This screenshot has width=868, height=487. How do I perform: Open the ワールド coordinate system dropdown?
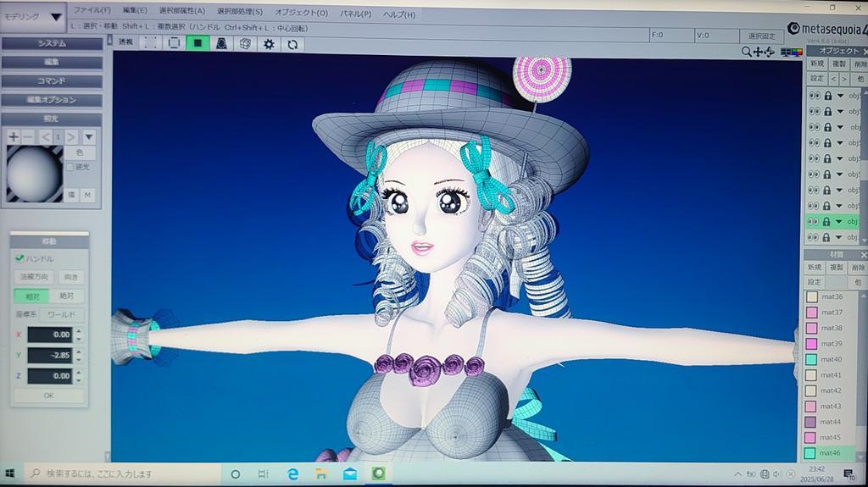[62, 314]
